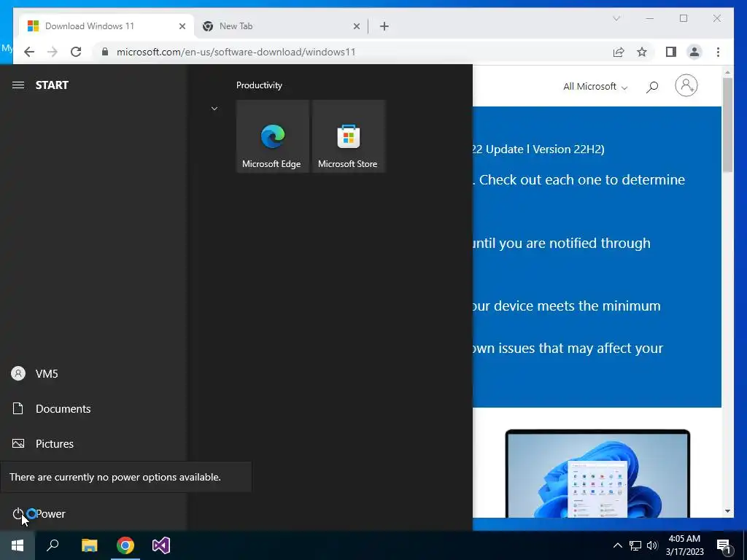Open the notification center icon
Viewport: 747px width, 560px height.
click(x=724, y=545)
